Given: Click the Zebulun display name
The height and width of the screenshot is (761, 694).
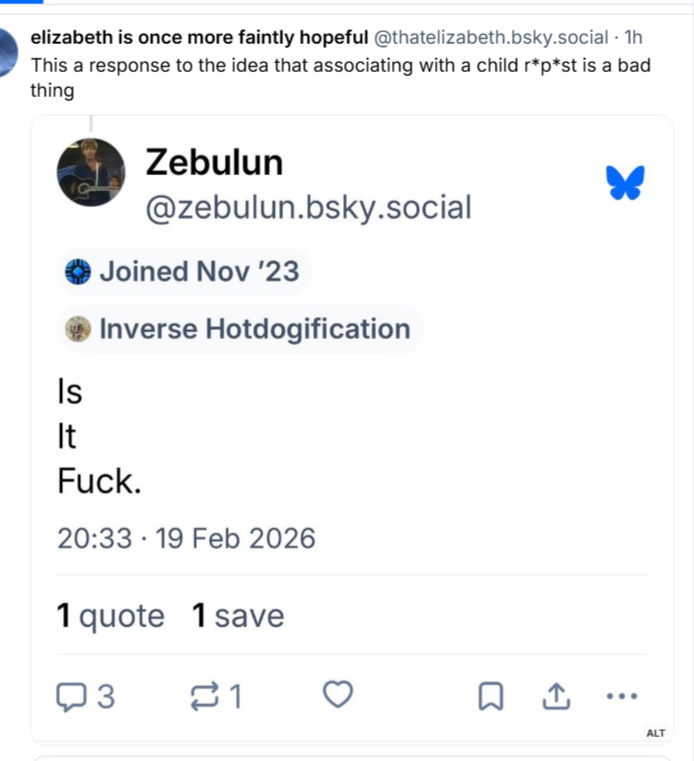Looking at the screenshot, I should 214,162.
